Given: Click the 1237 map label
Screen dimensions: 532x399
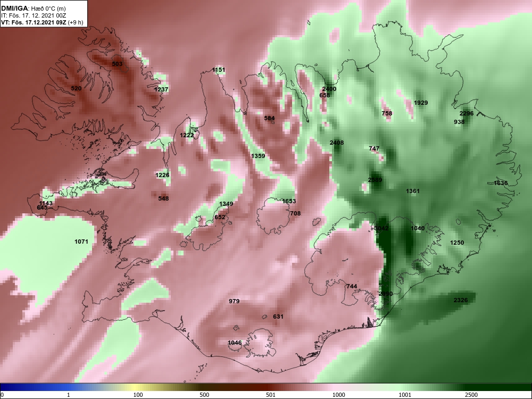Looking at the screenshot, I should click(161, 89).
